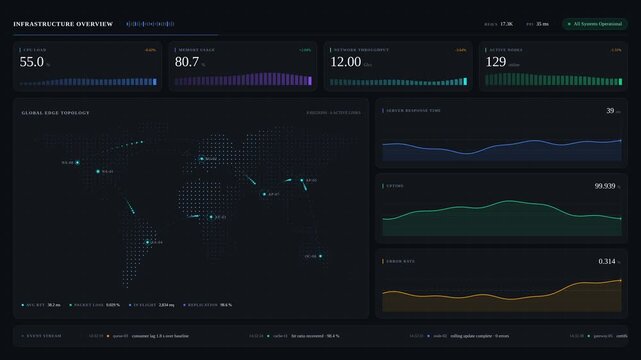Screen dimensions: 641x360
Task: Click the waveform indicator beside the Infrastructure Overview title
Action: click(150, 24)
